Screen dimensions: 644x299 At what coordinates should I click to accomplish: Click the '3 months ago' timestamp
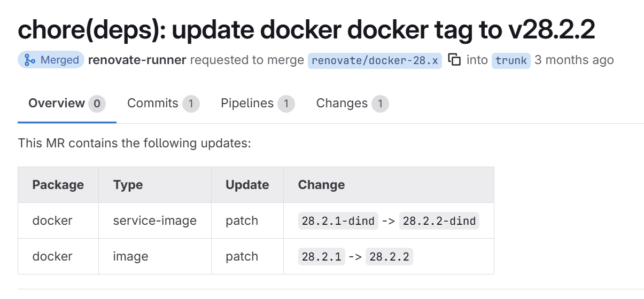point(574,60)
